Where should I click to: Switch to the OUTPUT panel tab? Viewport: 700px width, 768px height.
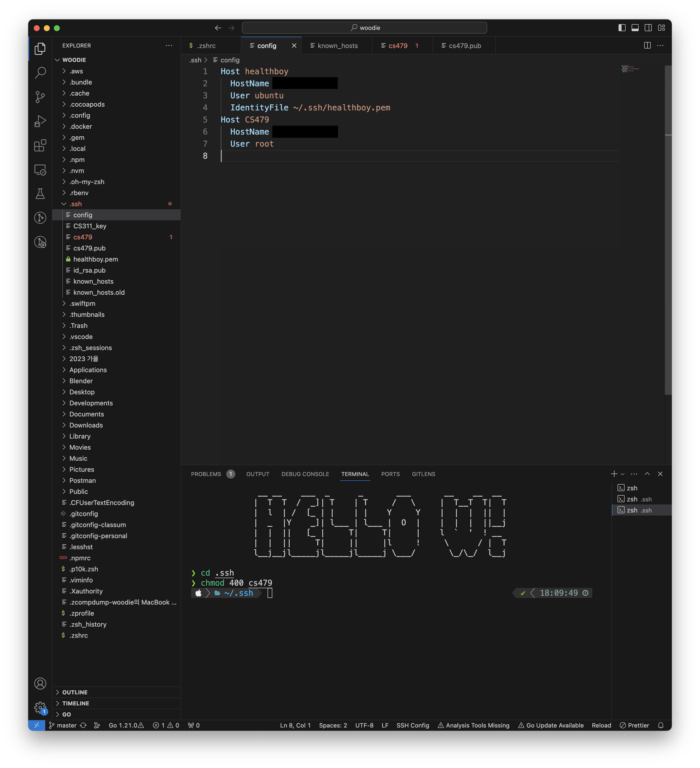[257, 474]
